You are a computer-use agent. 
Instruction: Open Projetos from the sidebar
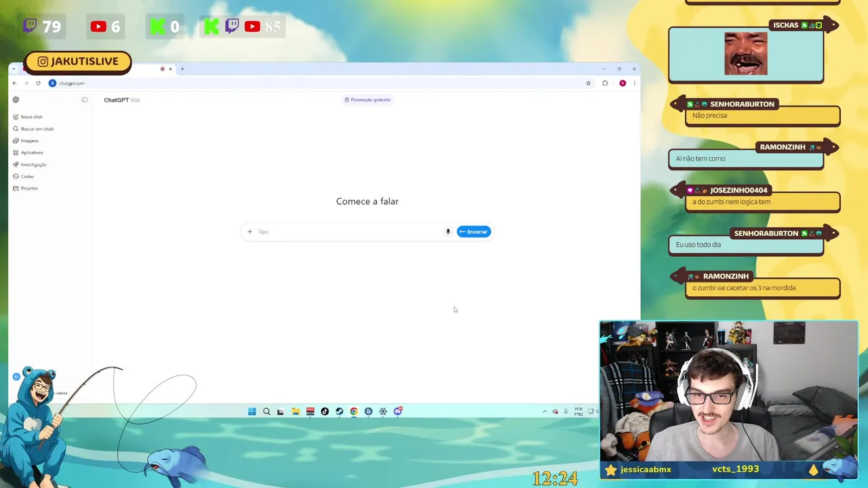(x=25, y=188)
